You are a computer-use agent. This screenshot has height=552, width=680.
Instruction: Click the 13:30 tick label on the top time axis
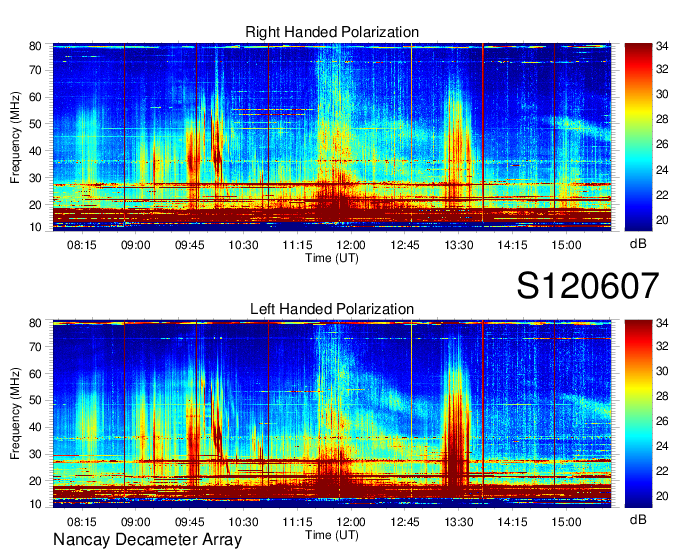point(459,245)
